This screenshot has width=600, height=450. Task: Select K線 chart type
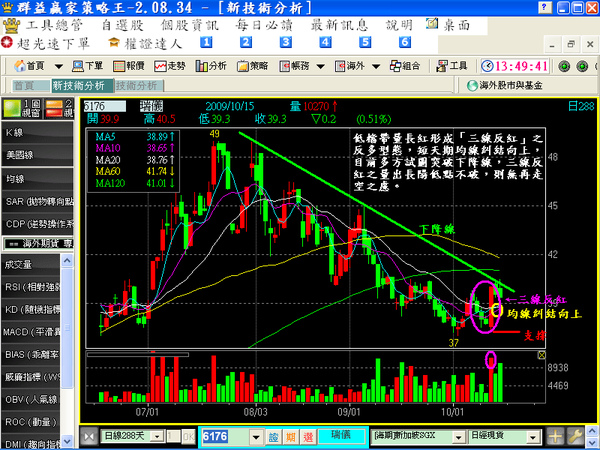click(37, 132)
